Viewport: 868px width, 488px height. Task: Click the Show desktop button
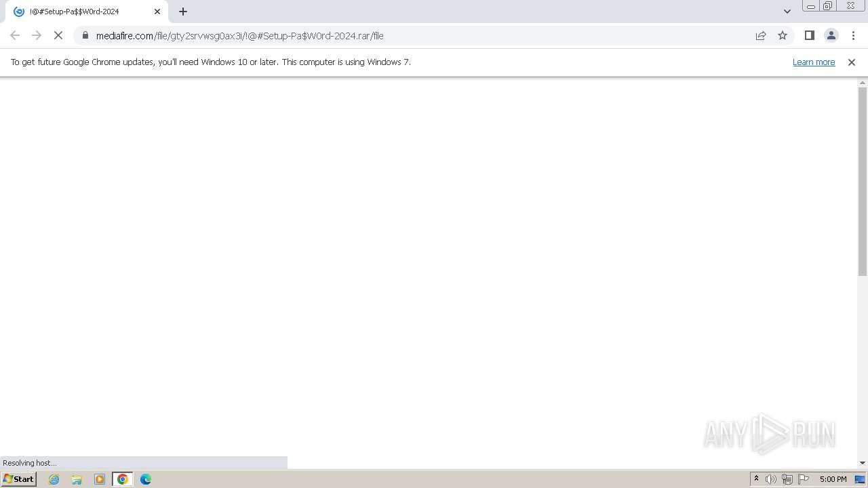pyautogui.click(x=860, y=479)
